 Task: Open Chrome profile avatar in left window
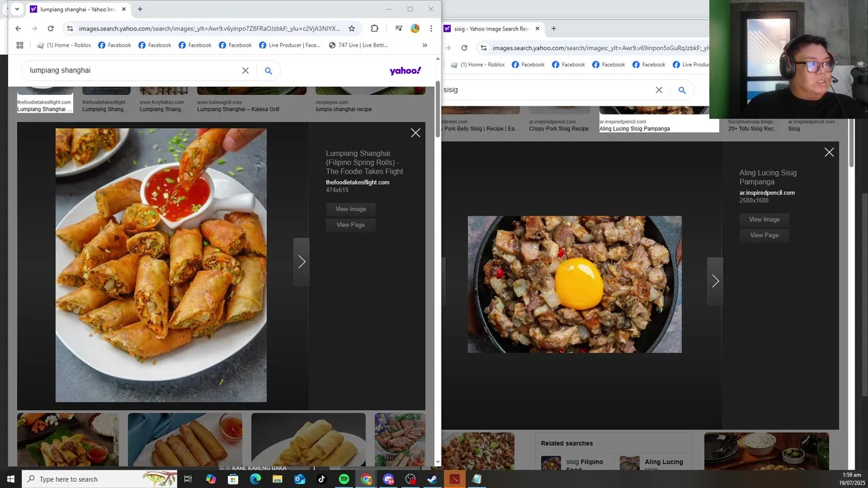tap(415, 28)
